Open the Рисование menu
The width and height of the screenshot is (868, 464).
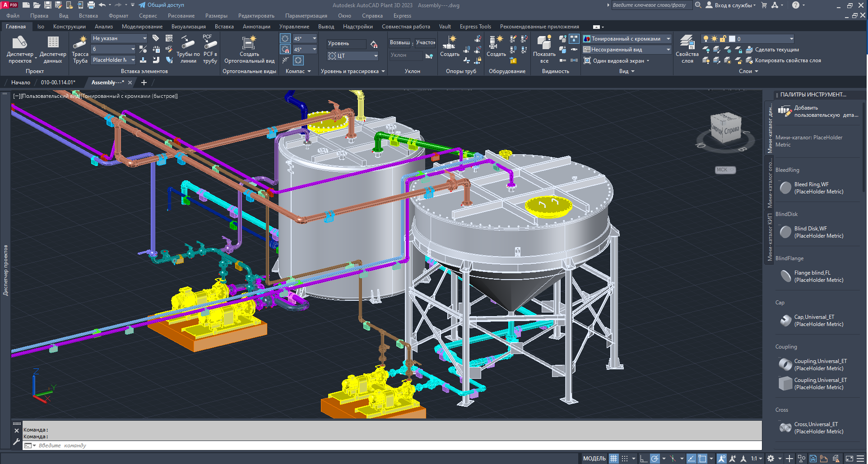(181, 16)
